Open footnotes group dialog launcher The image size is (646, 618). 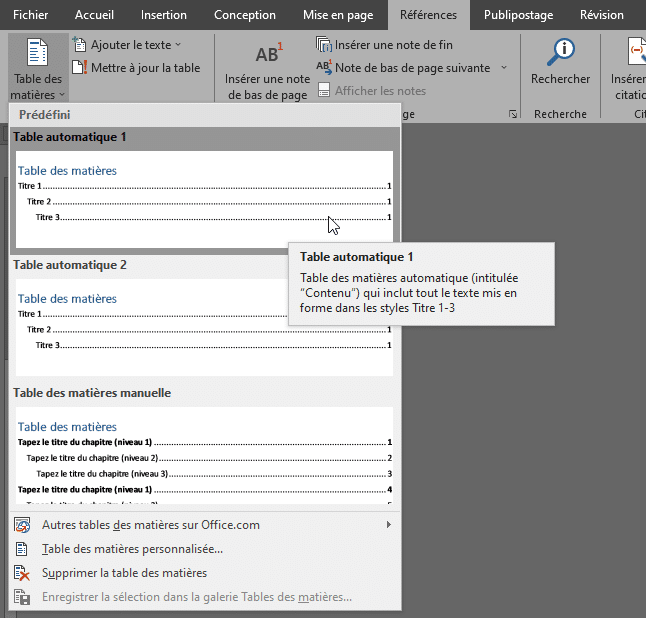513,114
